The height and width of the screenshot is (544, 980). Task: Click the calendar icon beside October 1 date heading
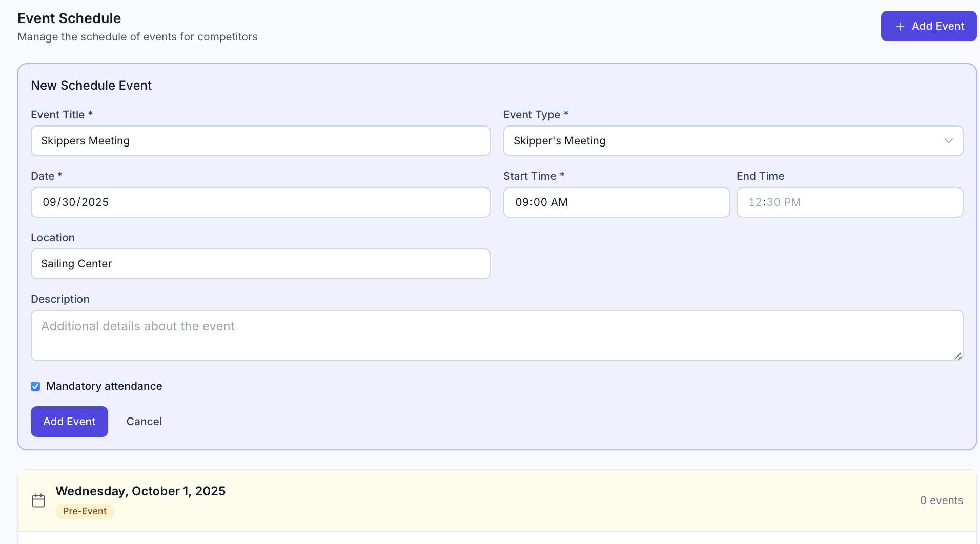pos(38,500)
